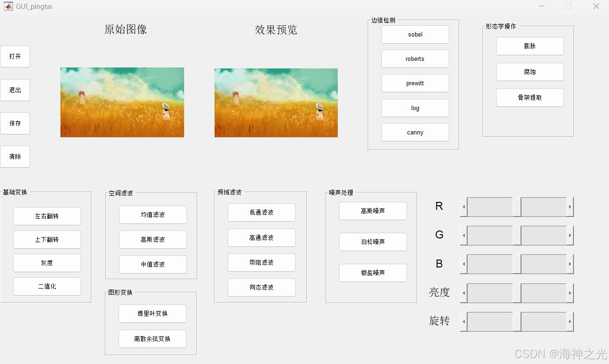
Task: Add 高斯噪声 to the image
Action: click(x=373, y=211)
